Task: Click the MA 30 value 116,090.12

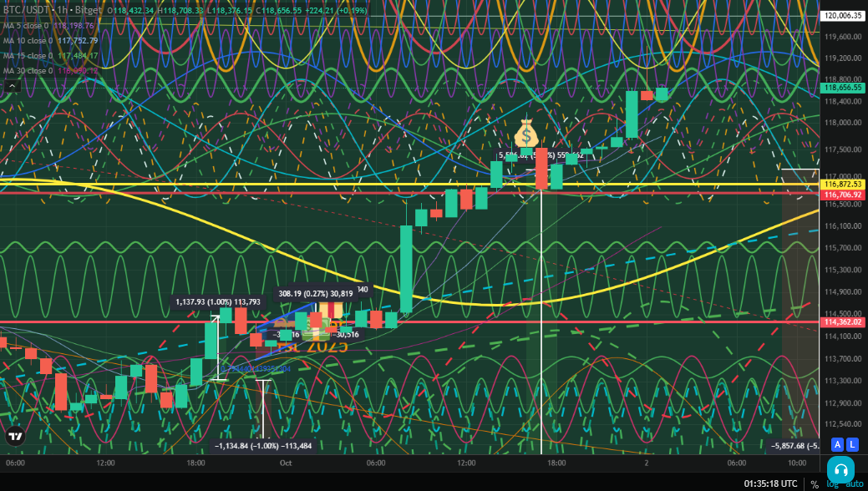Action: [78, 70]
